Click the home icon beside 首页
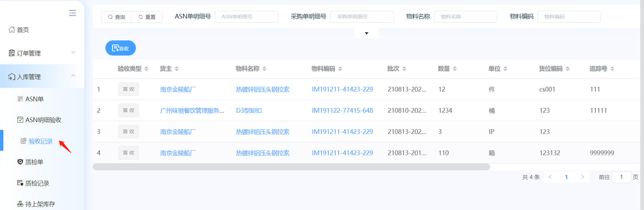 (12, 30)
